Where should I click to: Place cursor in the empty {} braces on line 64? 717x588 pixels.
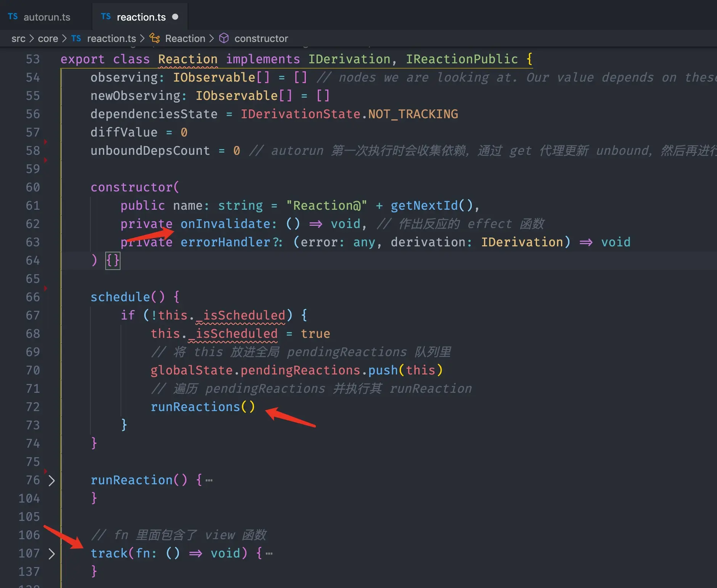[x=113, y=261]
